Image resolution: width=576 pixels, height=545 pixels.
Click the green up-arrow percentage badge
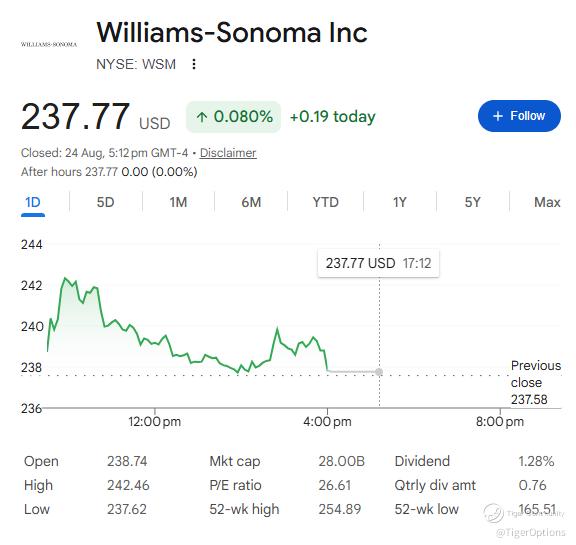click(234, 117)
